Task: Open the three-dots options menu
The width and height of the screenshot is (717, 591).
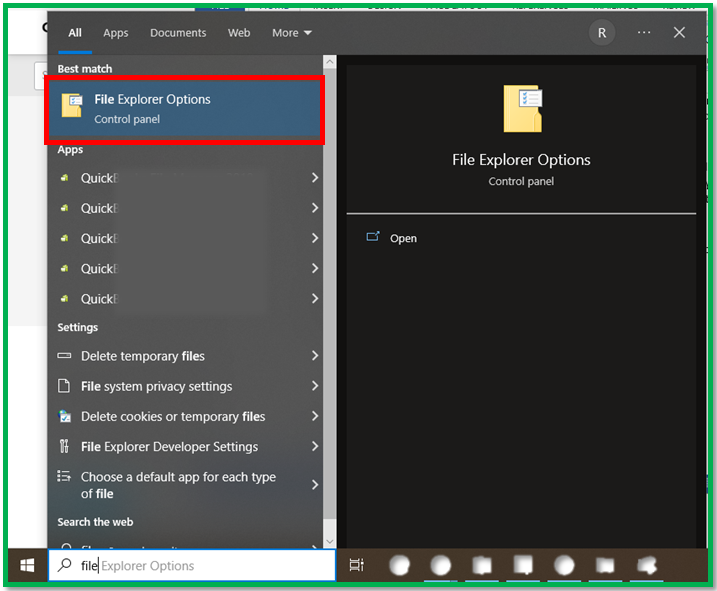Action: [x=644, y=32]
